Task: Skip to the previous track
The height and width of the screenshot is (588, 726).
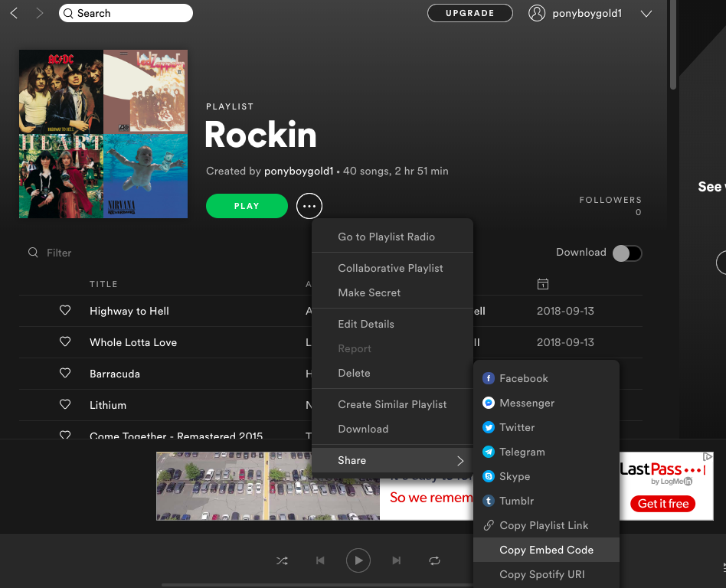Action: click(x=320, y=560)
